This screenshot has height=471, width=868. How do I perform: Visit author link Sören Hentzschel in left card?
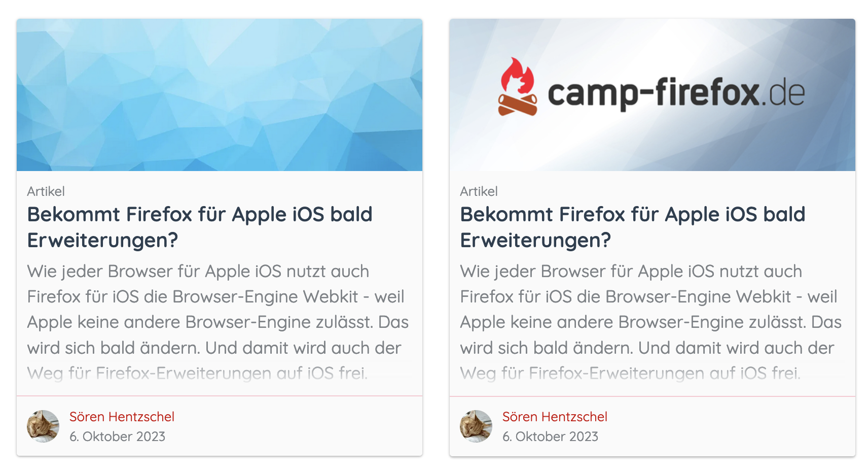pyautogui.click(x=122, y=417)
